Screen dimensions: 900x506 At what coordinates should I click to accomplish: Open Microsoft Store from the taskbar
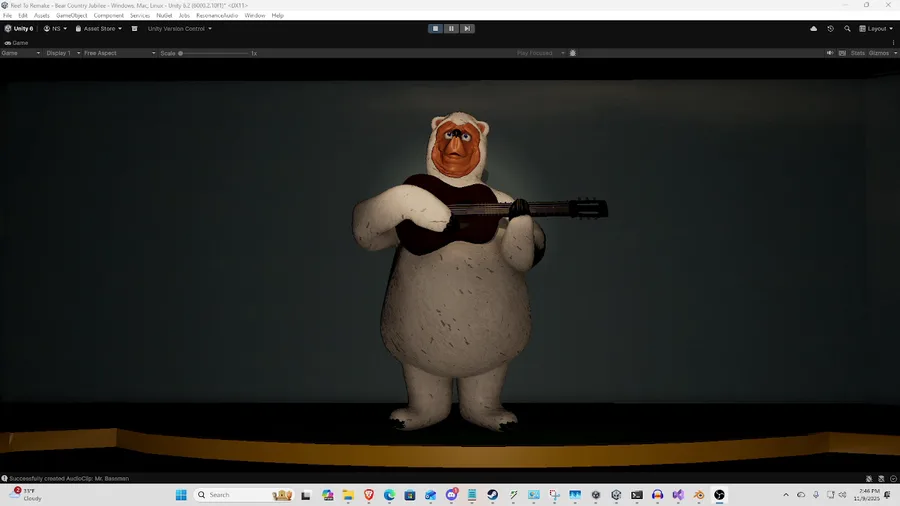click(x=410, y=495)
